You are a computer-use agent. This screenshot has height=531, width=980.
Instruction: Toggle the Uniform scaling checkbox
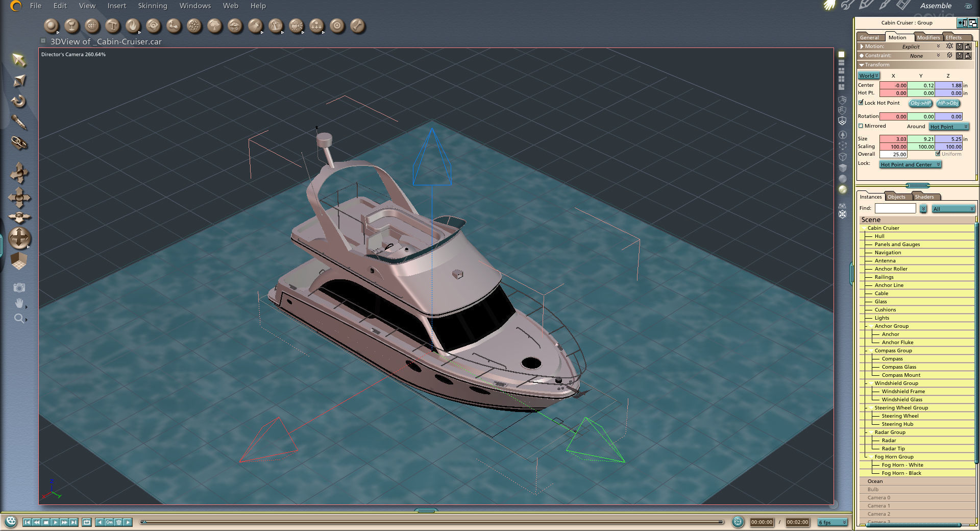938,154
